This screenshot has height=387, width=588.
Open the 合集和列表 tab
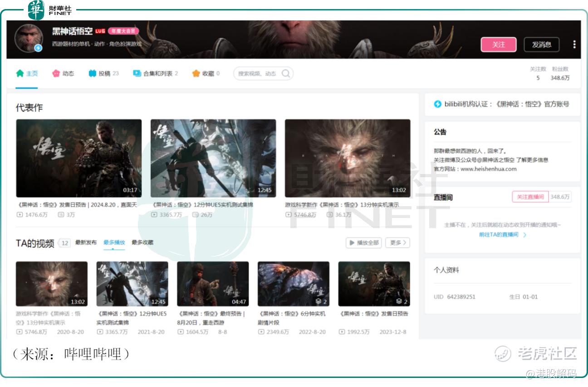click(x=155, y=73)
